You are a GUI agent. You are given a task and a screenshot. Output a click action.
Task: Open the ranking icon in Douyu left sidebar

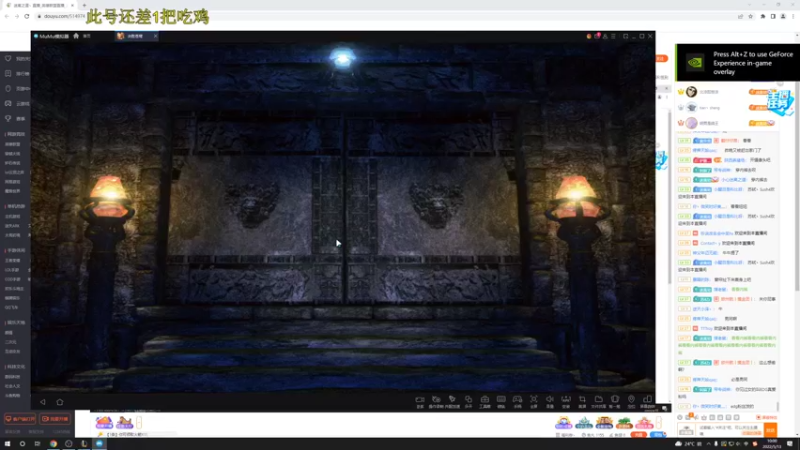[x=8, y=73]
